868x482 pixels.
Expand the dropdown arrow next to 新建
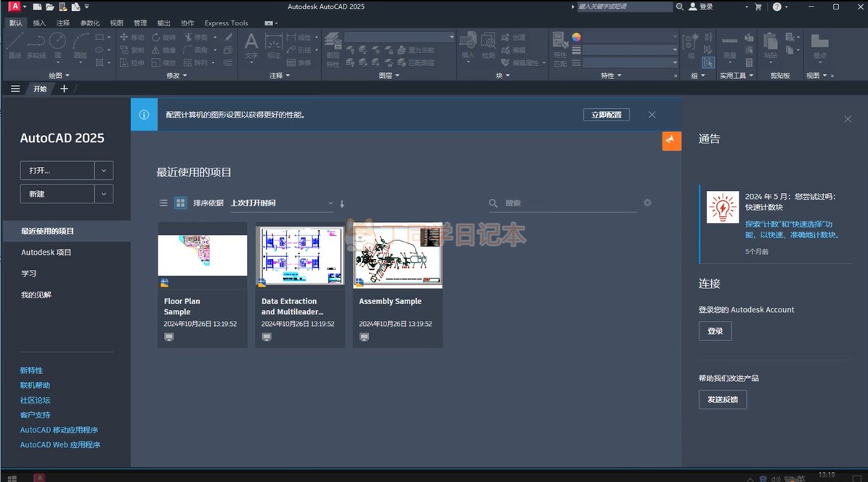pyautogui.click(x=104, y=194)
